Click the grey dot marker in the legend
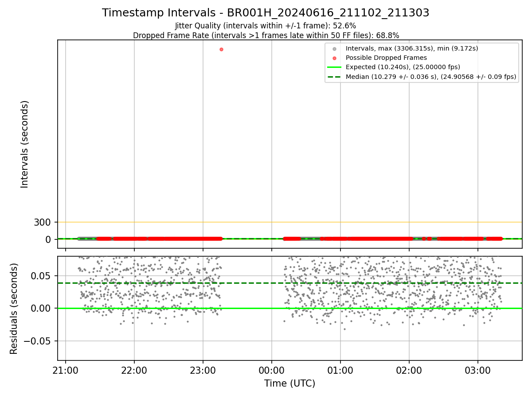The image size is (532, 399). [334, 48]
